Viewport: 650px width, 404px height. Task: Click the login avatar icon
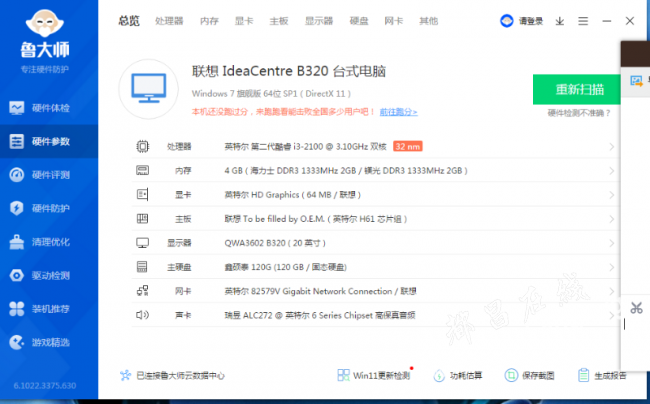pos(507,21)
